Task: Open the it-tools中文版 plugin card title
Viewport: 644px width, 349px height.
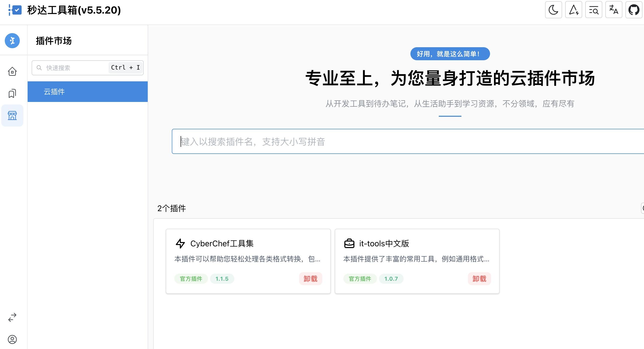Action: coord(384,244)
